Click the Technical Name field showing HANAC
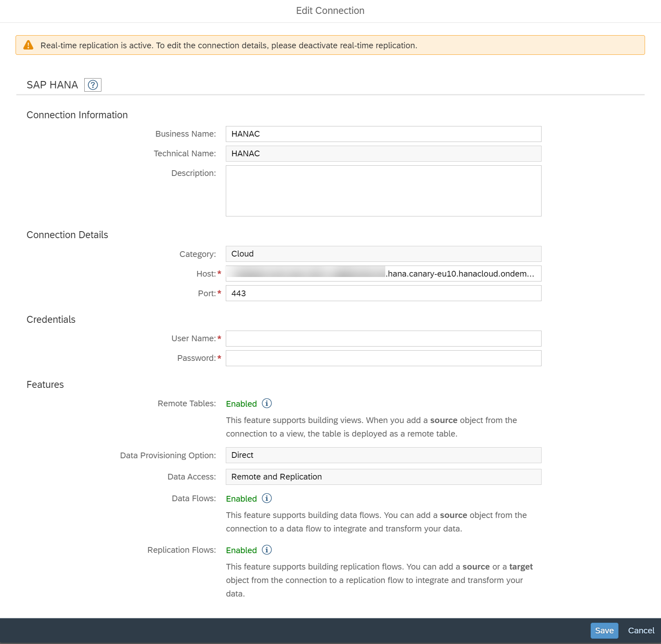Screen dimensions: 661x644 tap(383, 153)
